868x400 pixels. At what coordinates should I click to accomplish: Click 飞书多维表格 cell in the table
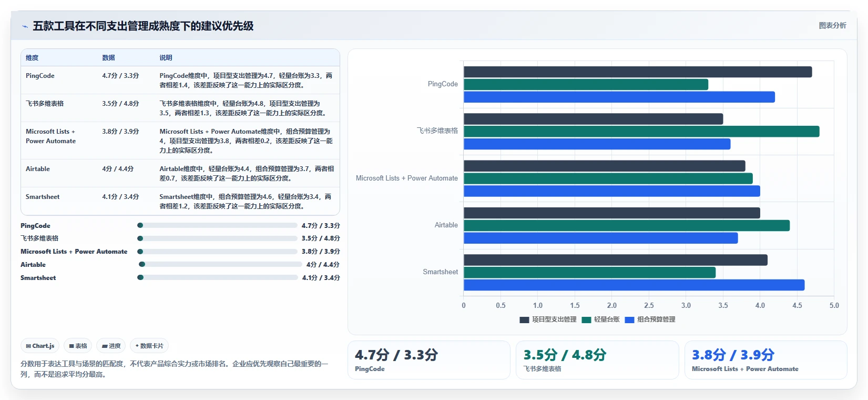[x=45, y=104]
